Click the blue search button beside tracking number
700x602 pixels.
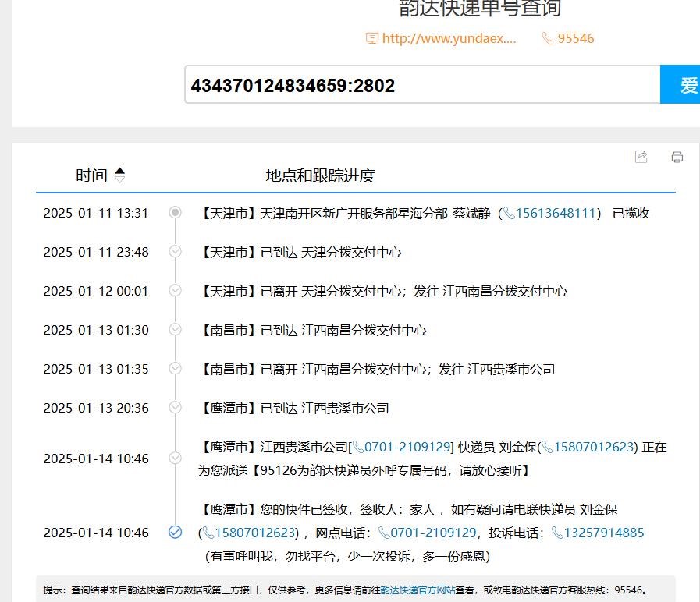pyautogui.click(x=680, y=84)
